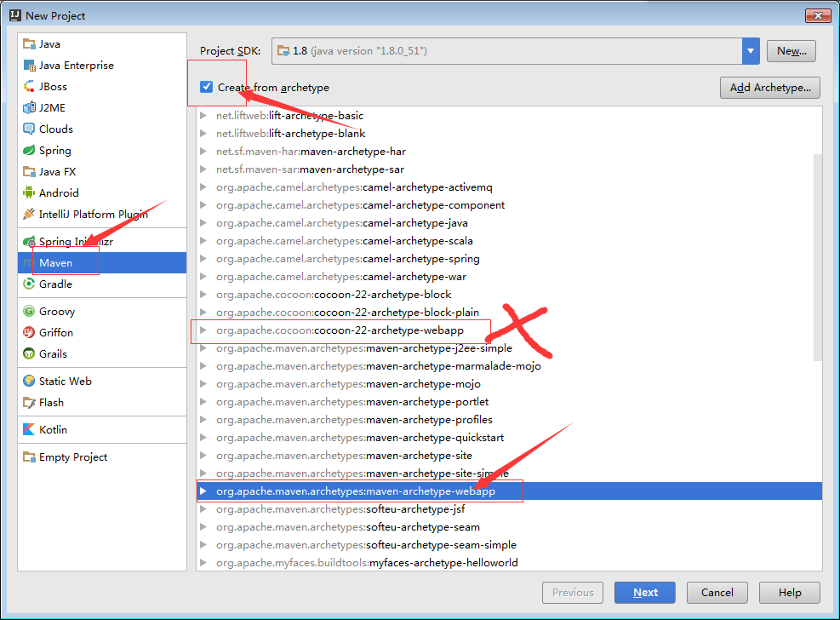The width and height of the screenshot is (840, 620).
Task: Click the IntelliJ logo in title bar
Action: [15, 15]
